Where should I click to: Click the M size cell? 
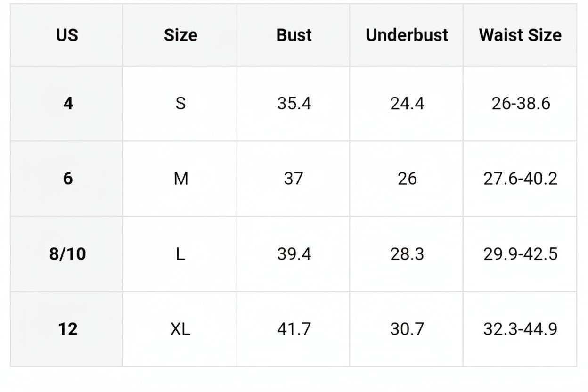point(181,179)
